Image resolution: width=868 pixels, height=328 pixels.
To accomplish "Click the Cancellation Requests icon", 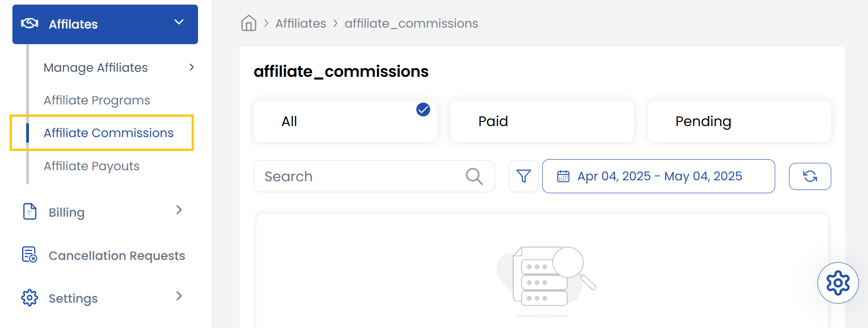I will coord(29,254).
